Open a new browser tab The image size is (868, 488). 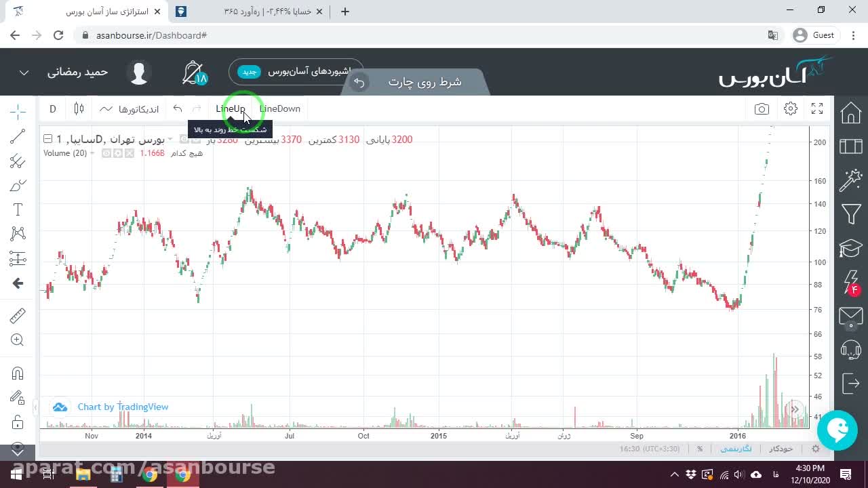pyautogui.click(x=345, y=12)
